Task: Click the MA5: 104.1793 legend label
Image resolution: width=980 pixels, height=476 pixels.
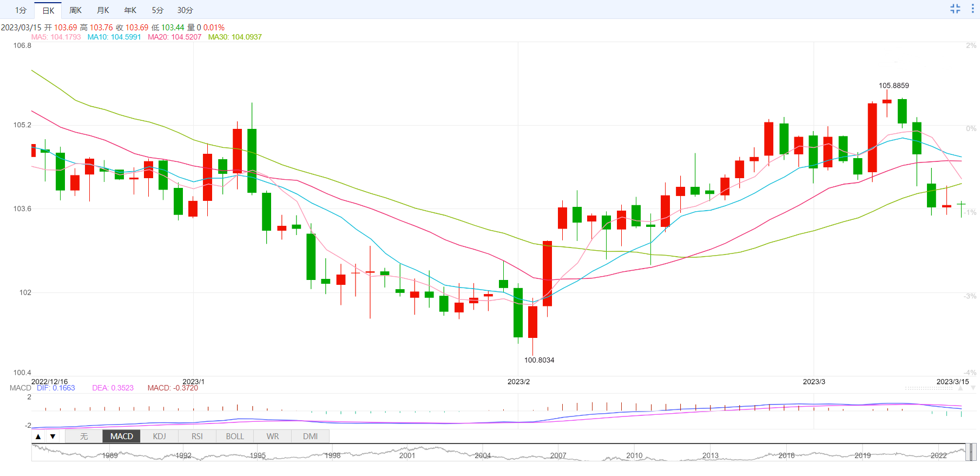Action: coord(56,37)
